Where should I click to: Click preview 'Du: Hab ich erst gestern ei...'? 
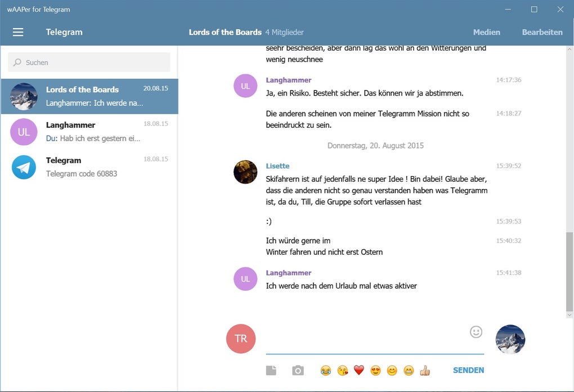pos(93,138)
